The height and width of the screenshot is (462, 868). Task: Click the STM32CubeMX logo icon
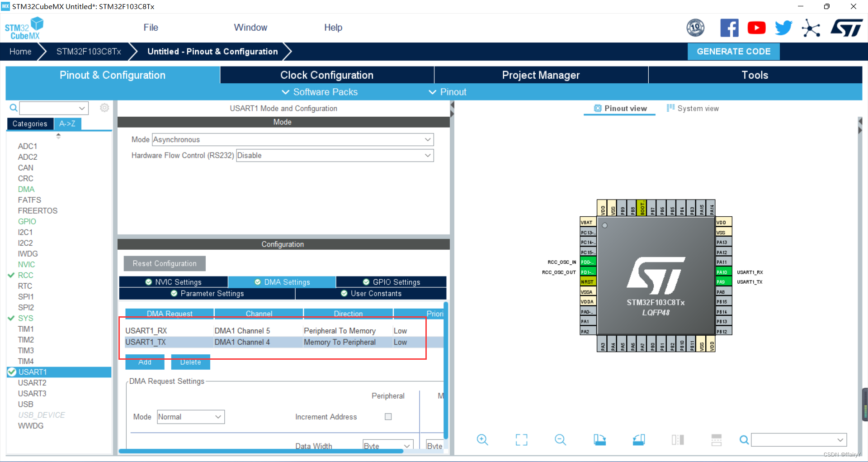[24, 29]
